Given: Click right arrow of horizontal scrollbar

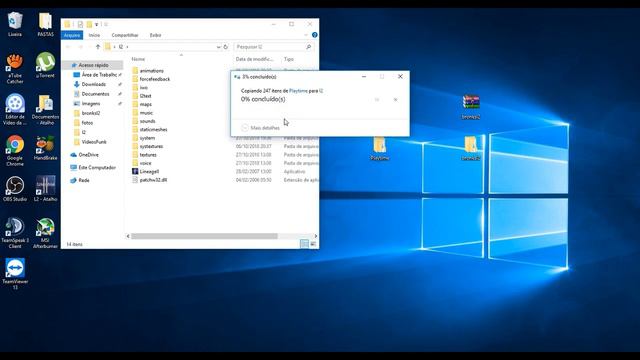Looking at the screenshot, I should pos(316,236).
